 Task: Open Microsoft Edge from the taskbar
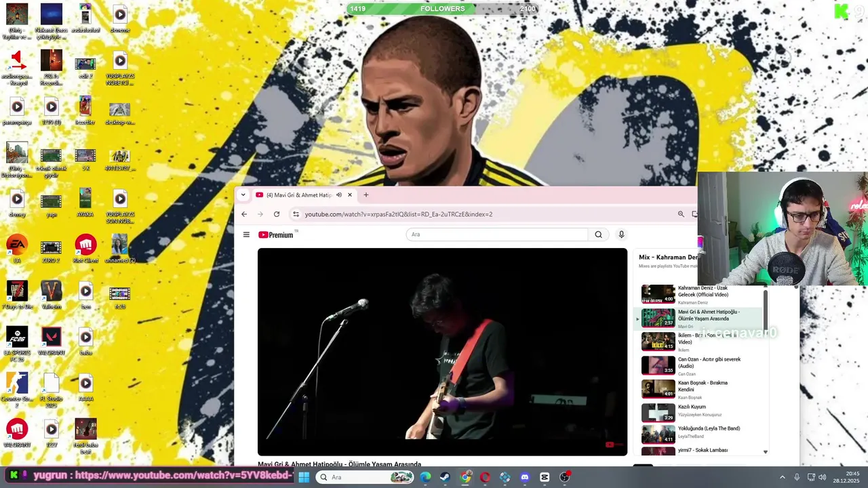pyautogui.click(x=425, y=477)
